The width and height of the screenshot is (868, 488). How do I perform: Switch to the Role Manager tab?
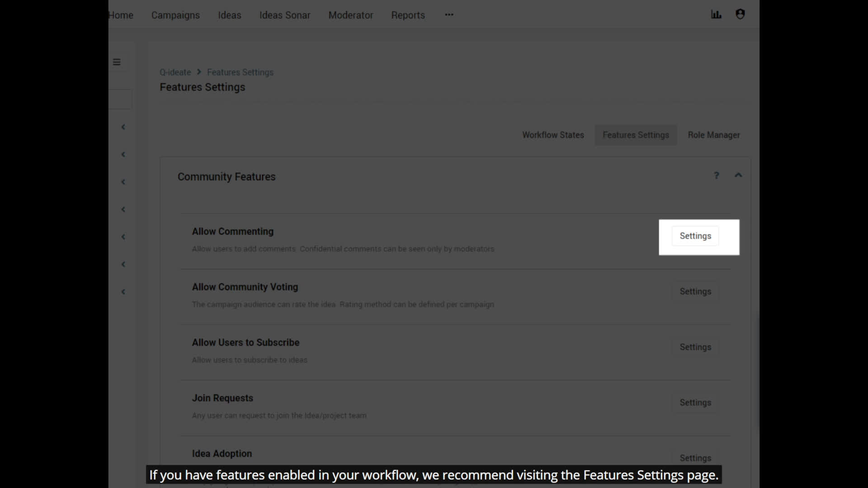tap(713, 135)
